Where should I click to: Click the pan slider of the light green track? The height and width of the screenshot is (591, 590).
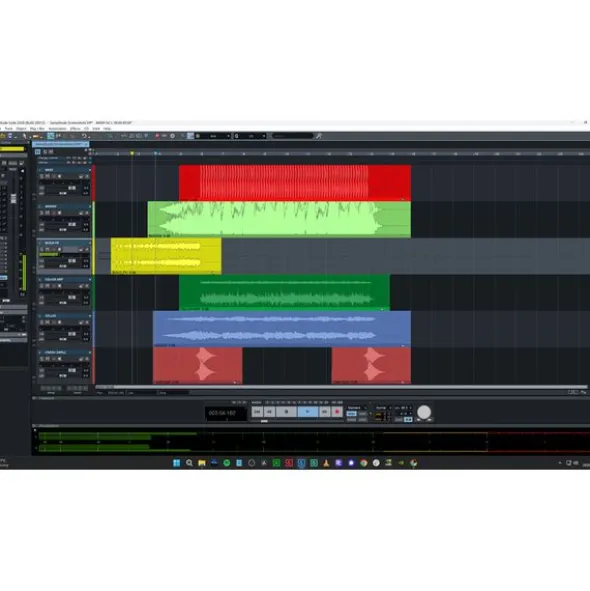coord(63,230)
